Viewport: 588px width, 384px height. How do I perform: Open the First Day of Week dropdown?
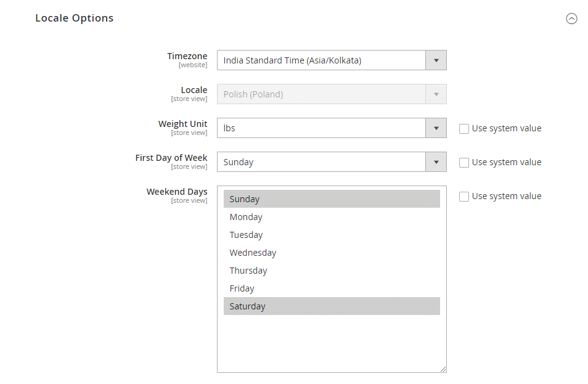coord(436,162)
